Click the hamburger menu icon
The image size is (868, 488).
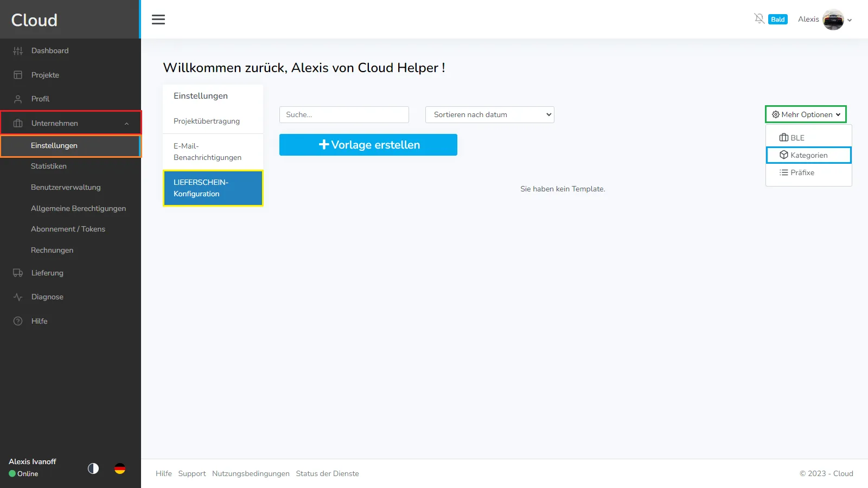pos(158,20)
